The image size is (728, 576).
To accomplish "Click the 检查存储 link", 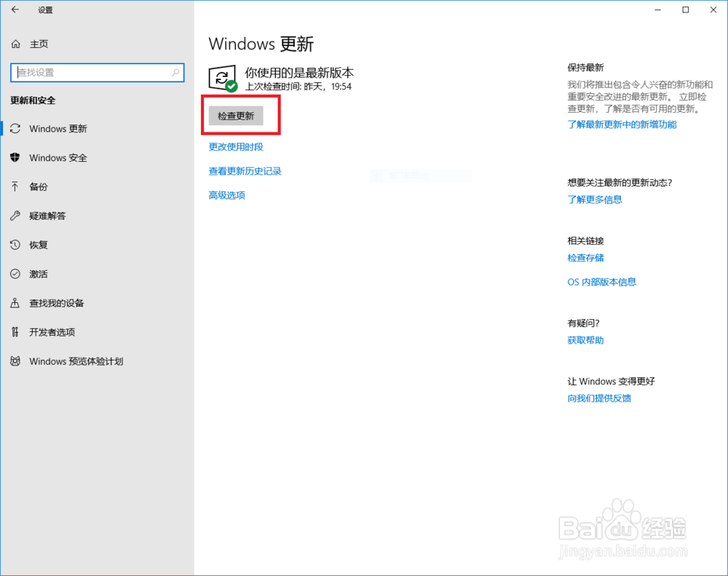I will click(585, 258).
